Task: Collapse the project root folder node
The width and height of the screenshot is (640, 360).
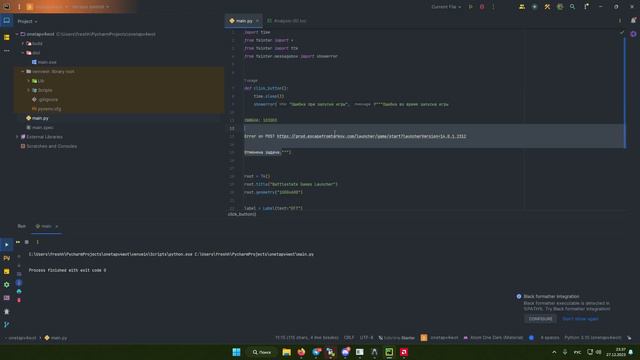Action: tap(17, 34)
